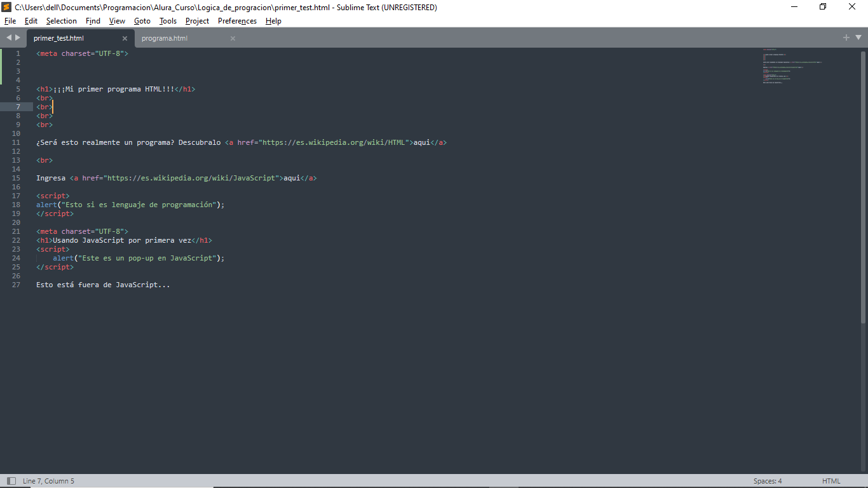Toggle the side bar icon in status bar

pyautogui.click(x=11, y=481)
